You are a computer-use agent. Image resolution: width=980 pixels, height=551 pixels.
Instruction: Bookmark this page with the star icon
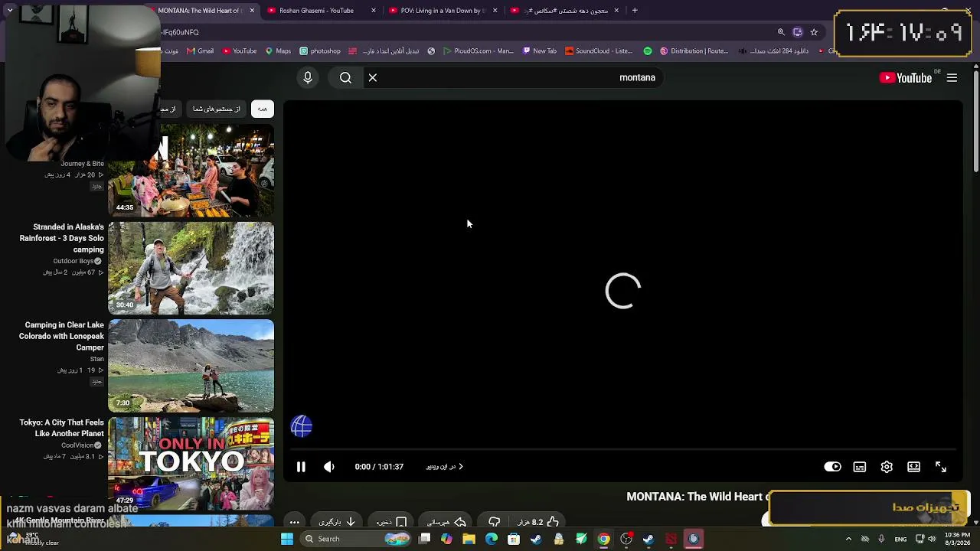(814, 32)
